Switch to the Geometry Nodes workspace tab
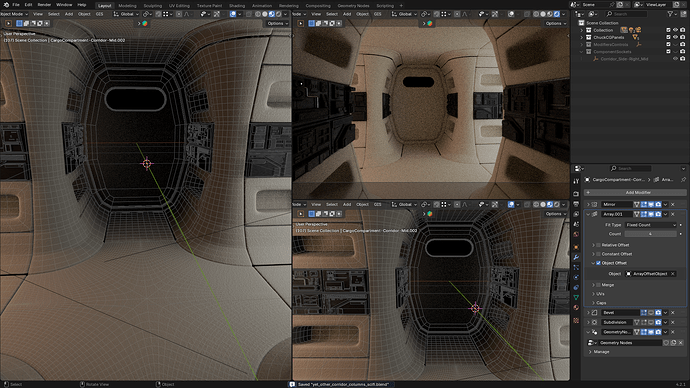The height and width of the screenshot is (388, 690). tap(353, 6)
